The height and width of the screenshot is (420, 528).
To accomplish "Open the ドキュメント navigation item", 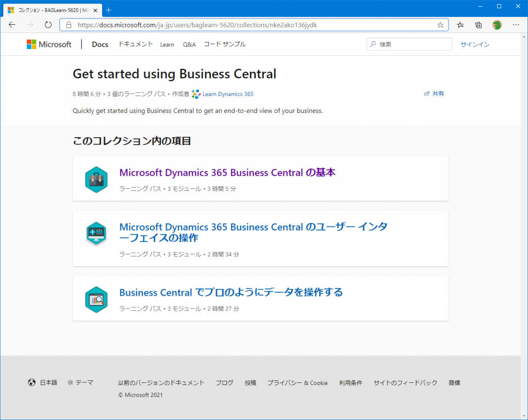I will (x=136, y=44).
